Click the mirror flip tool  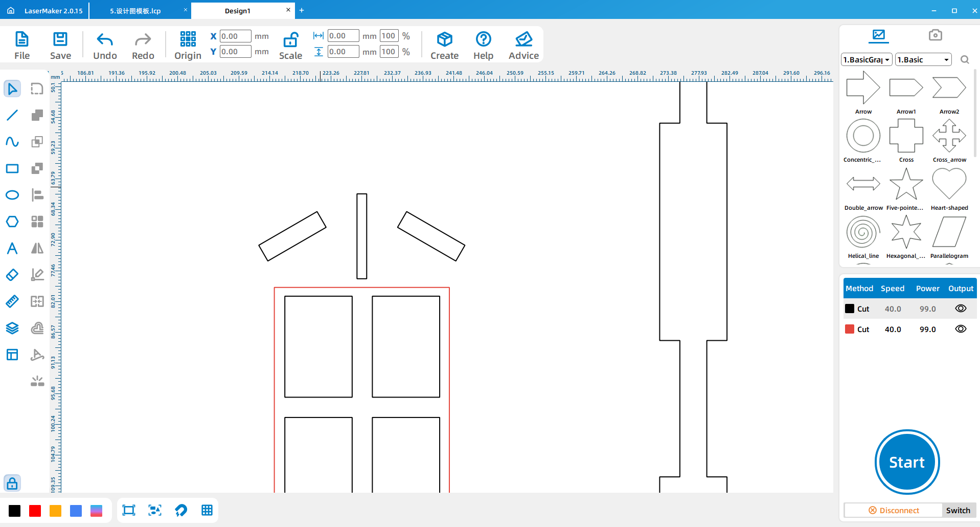tap(37, 248)
